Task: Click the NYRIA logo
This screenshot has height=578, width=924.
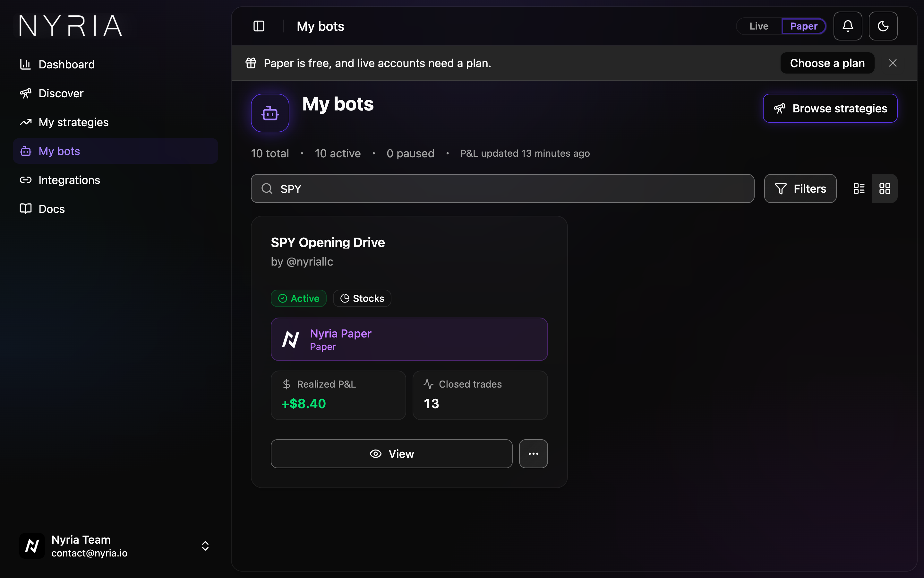Action: 71,26
